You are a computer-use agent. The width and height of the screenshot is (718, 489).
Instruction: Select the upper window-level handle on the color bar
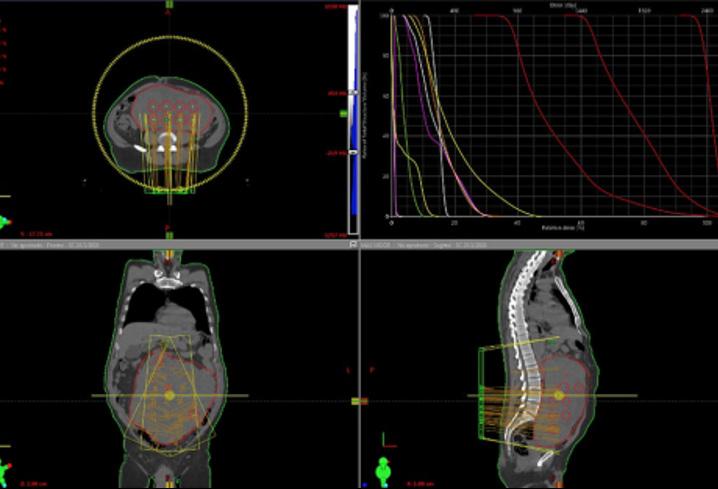(353, 93)
